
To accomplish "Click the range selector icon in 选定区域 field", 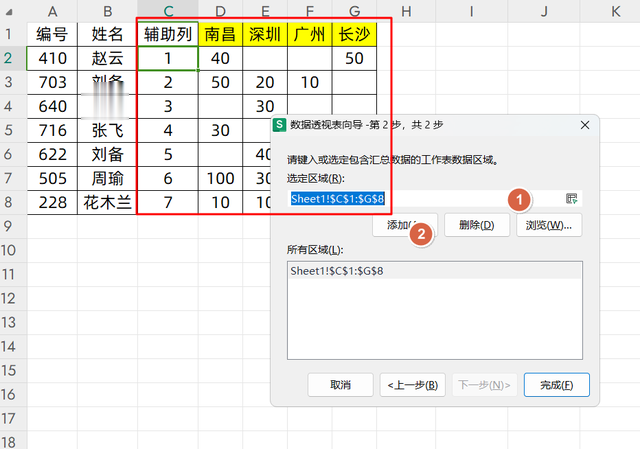I will [x=571, y=199].
